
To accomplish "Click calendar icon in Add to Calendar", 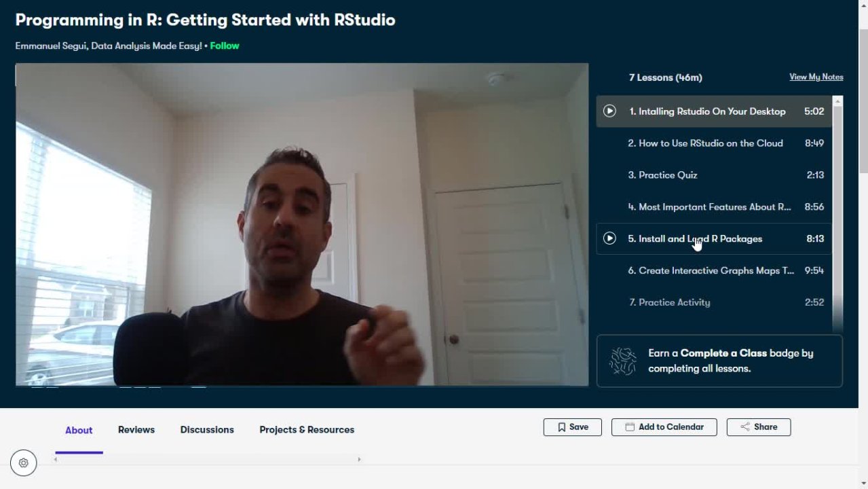I will point(630,427).
